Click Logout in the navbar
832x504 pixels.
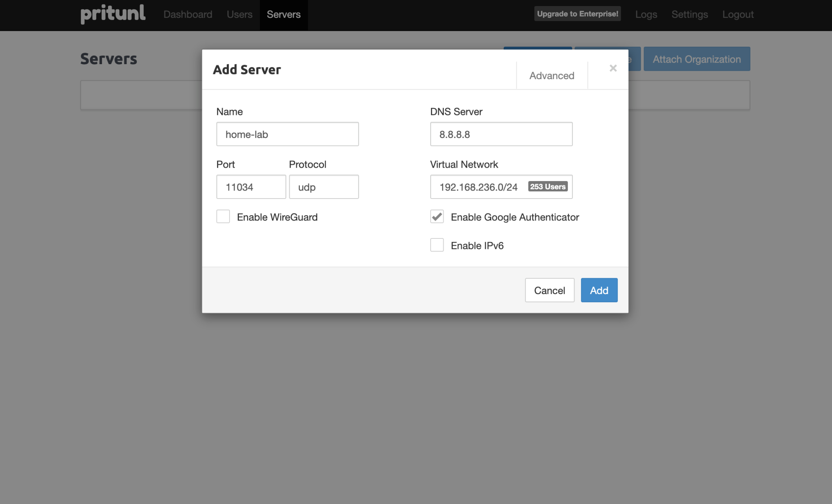coord(738,15)
